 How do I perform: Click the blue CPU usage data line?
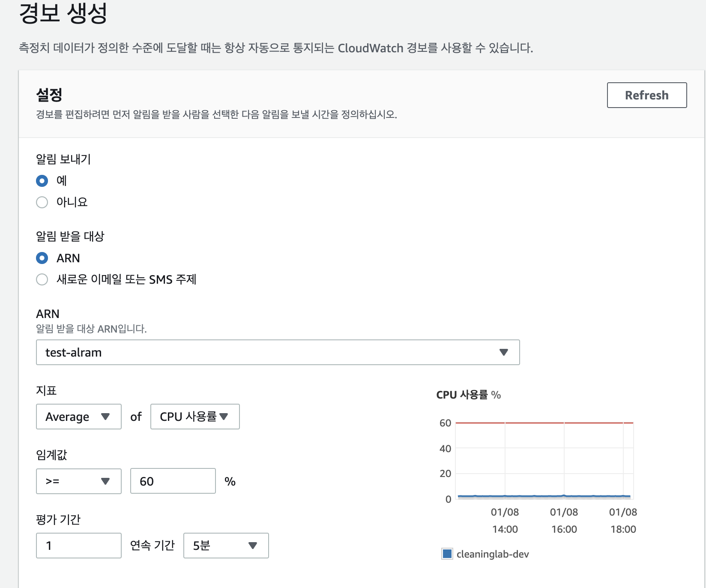pyautogui.click(x=544, y=496)
